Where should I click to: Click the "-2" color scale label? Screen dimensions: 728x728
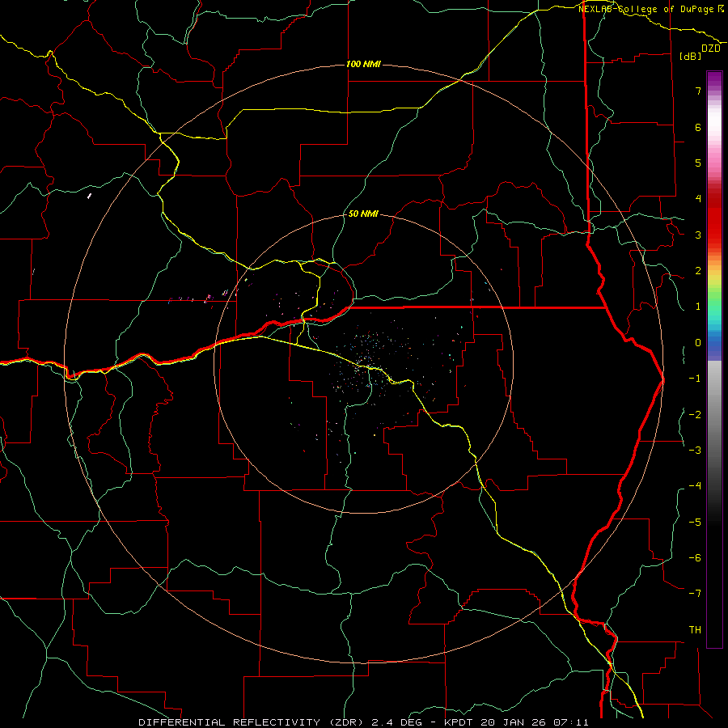point(695,414)
